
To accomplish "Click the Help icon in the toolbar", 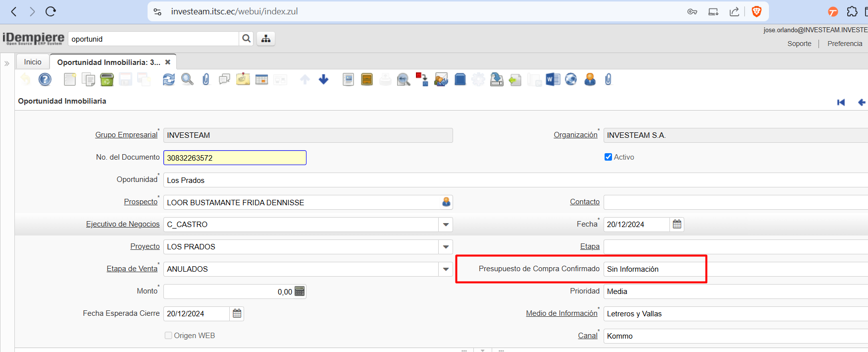I will (x=45, y=79).
